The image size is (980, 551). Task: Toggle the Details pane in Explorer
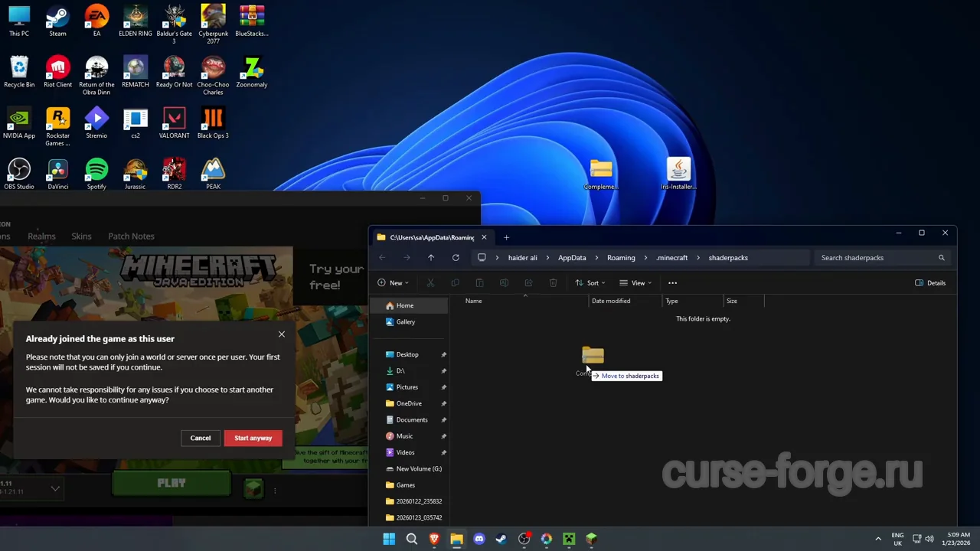(x=930, y=283)
